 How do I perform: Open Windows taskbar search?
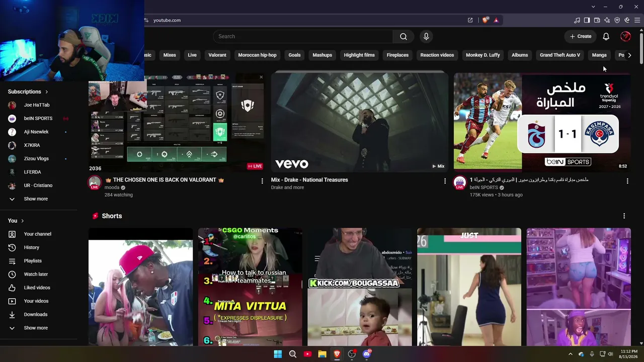click(x=293, y=354)
